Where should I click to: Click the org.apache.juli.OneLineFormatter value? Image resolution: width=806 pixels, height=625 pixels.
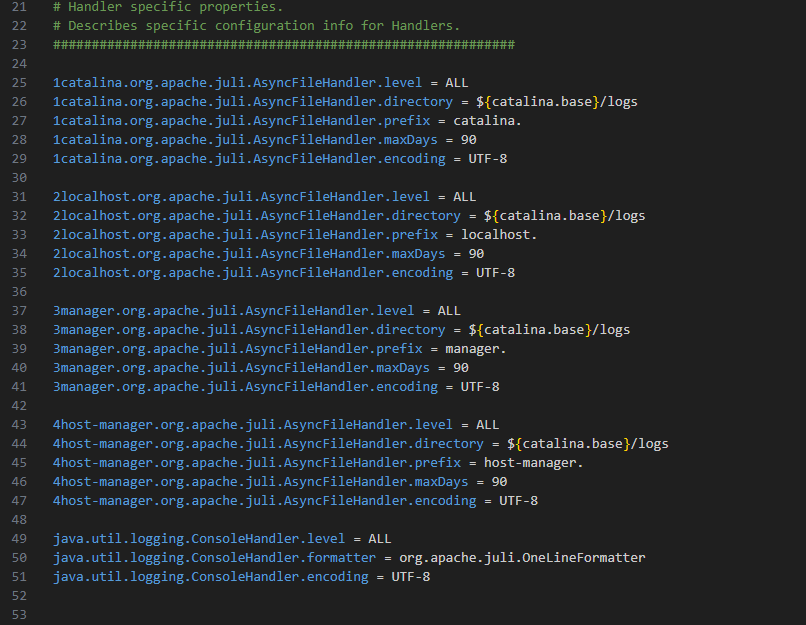point(522,558)
